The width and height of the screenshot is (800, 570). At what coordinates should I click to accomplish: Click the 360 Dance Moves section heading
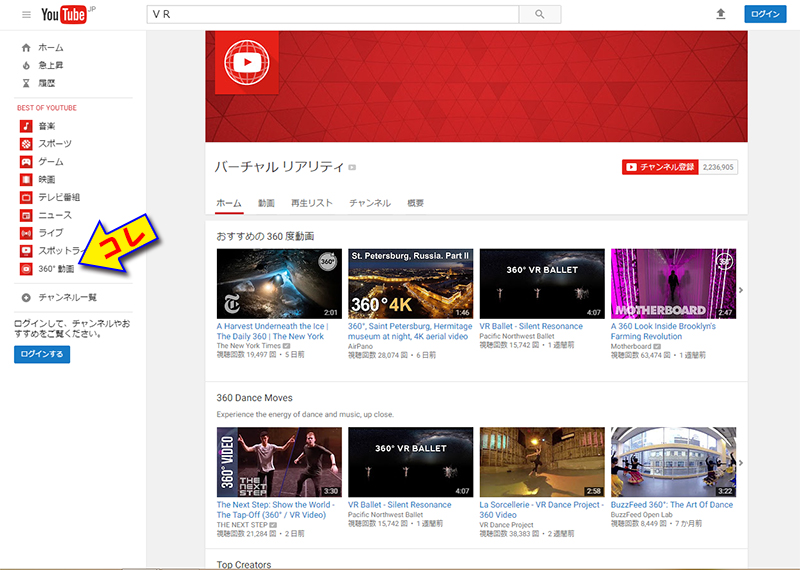click(255, 398)
